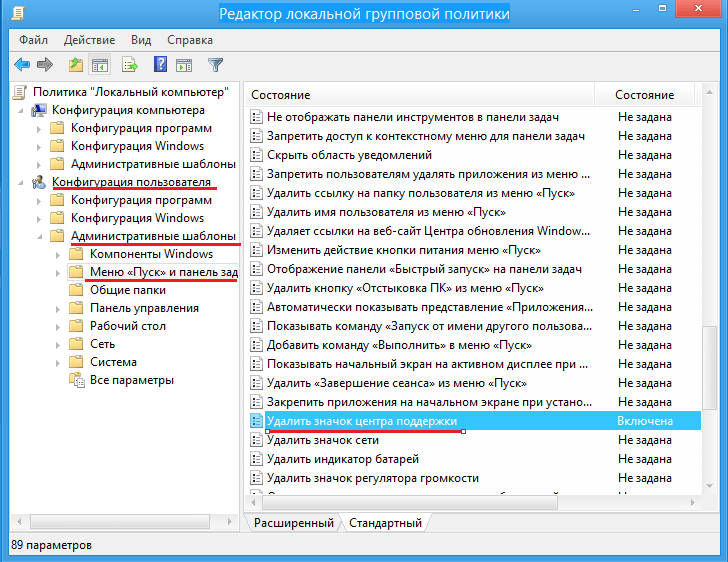Click the Back arrow in the toolbar

pyautogui.click(x=21, y=65)
